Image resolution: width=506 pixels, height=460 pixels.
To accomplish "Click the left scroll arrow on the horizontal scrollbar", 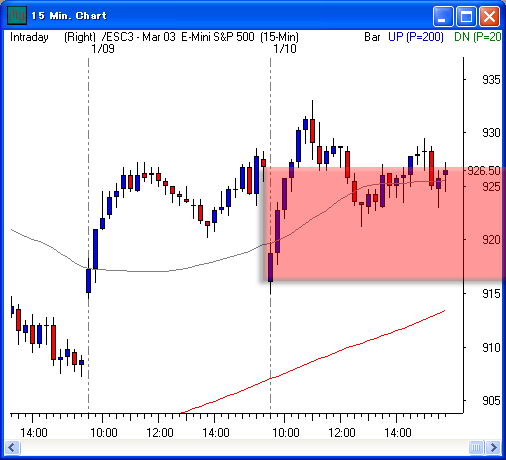I will pyautogui.click(x=13, y=447).
